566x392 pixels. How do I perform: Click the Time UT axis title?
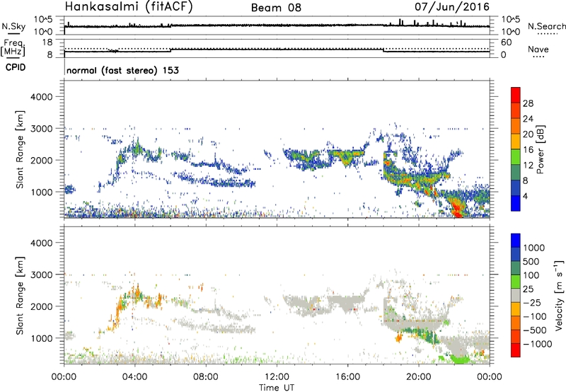(x=277, y=388)
